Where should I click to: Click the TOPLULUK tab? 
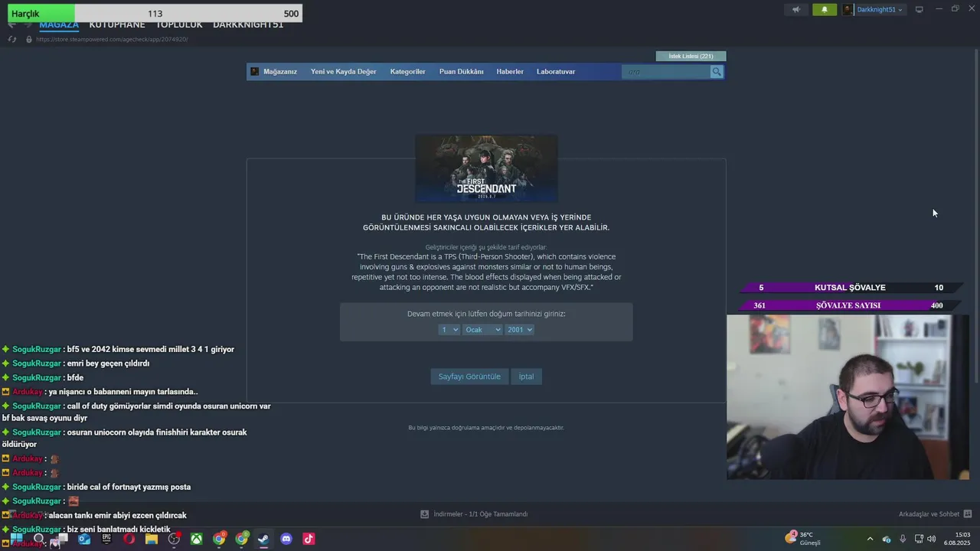pos(179,24)
